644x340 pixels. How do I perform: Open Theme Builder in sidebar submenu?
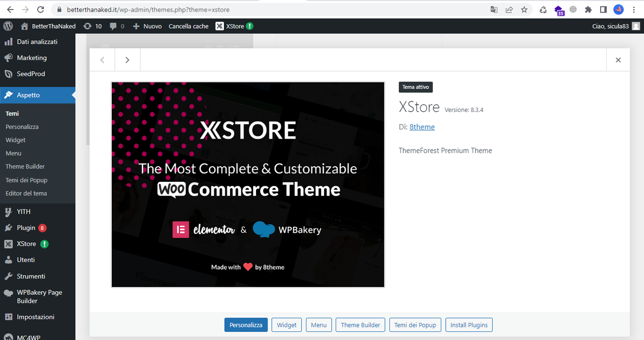click(x=25, y=166)
